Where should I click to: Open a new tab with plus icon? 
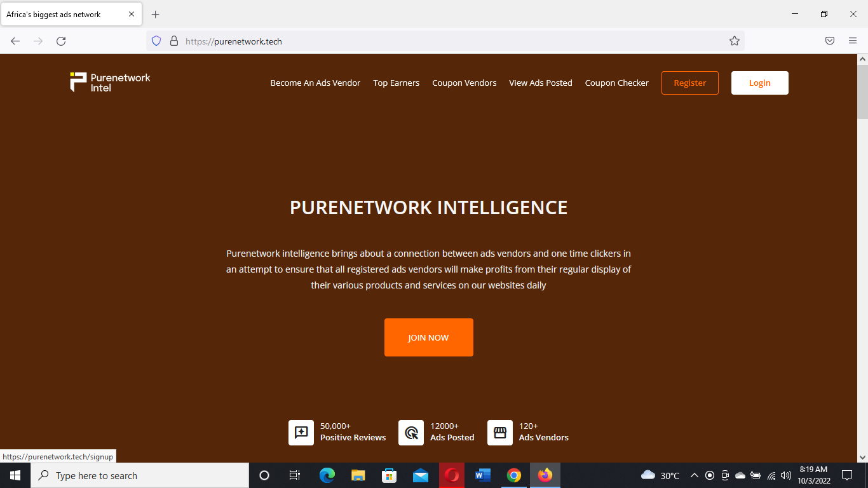(156, 14)
